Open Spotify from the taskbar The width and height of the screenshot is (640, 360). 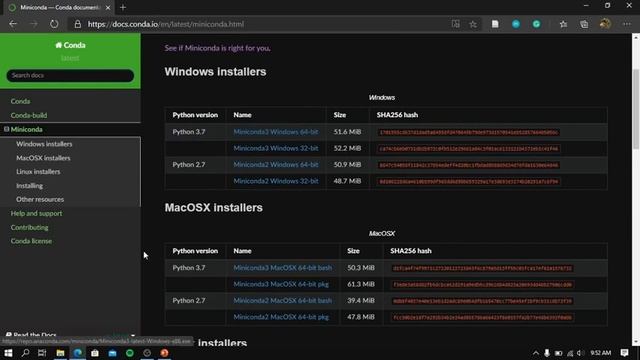tap(130, 353)
